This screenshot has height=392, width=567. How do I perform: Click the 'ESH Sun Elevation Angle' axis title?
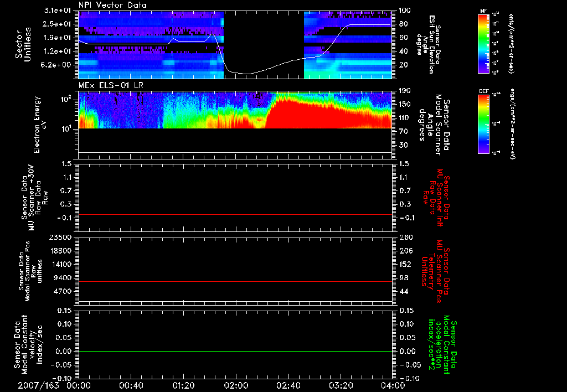click(429, 44)
